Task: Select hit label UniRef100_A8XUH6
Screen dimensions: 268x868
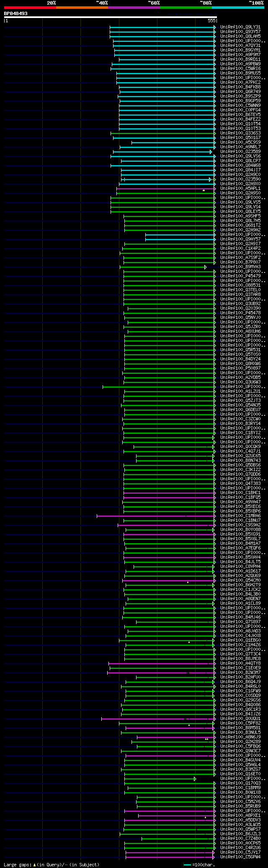Action: 241,332
